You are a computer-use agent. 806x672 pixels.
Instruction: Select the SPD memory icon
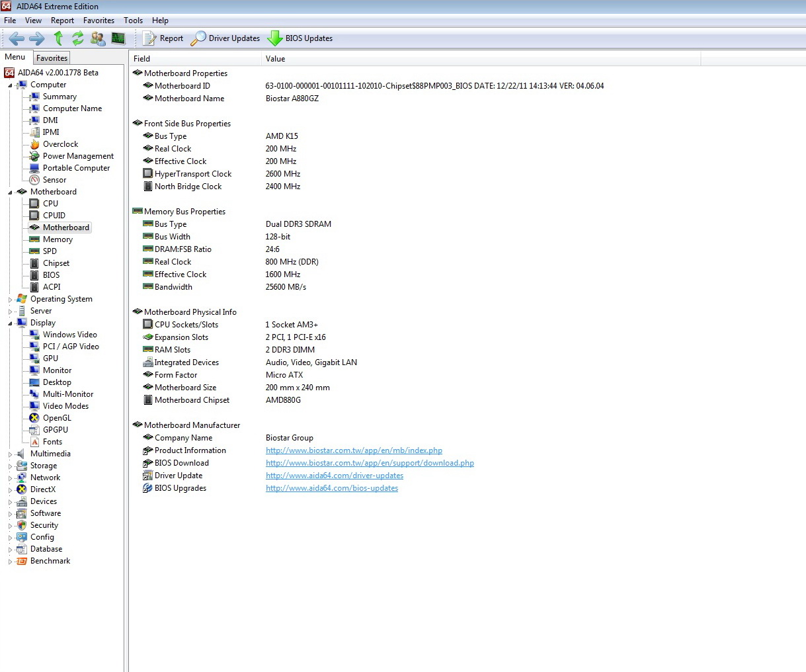(34, 251)
